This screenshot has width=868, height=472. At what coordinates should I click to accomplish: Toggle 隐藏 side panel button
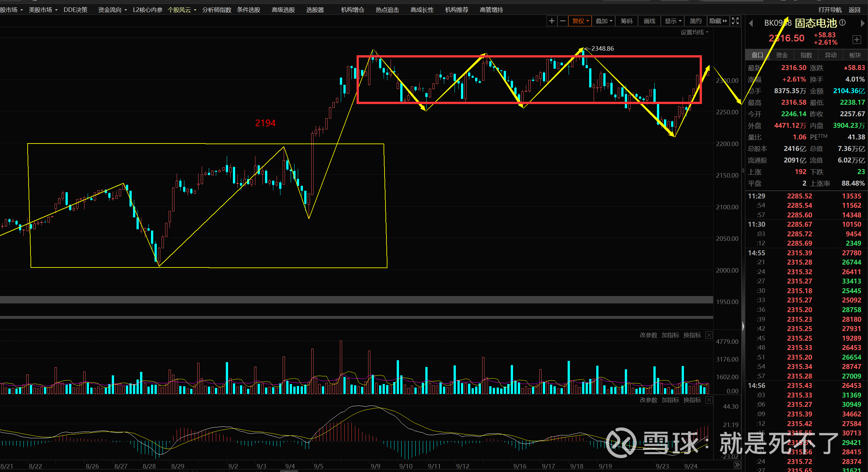[718, 21]
